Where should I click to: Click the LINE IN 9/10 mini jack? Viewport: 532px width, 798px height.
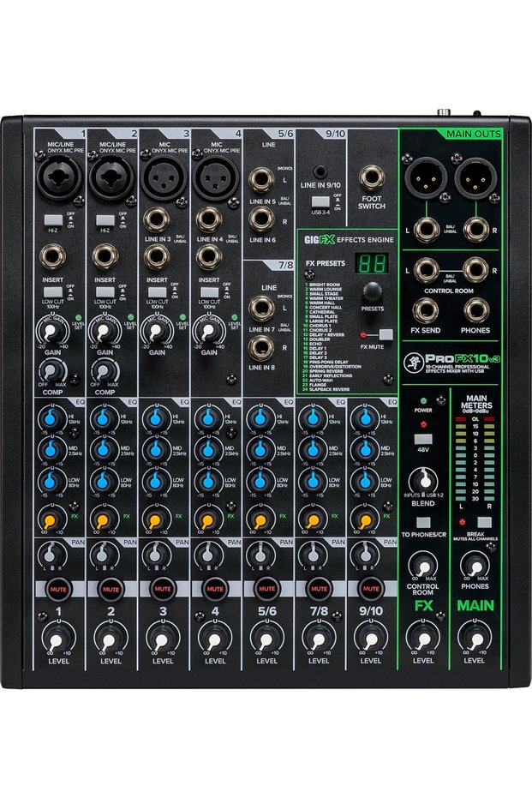[320, 172]
